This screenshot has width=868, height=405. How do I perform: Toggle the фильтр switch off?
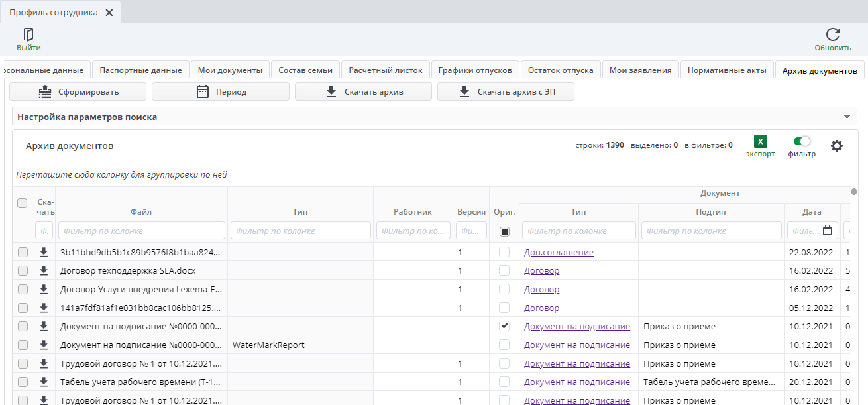802,141
